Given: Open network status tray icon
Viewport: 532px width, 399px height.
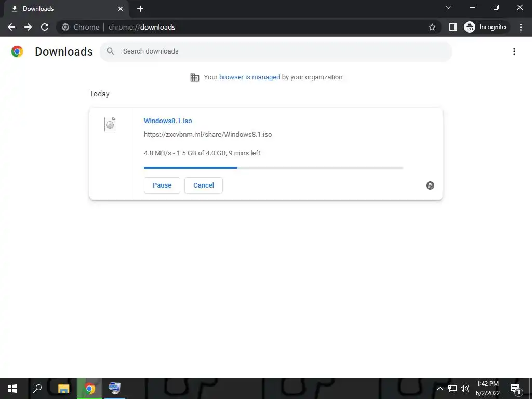Looking at the screenshot, I should coord(453,389).
